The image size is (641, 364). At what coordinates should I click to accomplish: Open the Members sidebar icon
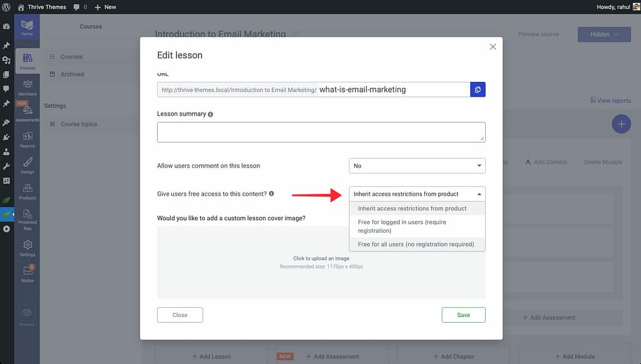point(28,88)
